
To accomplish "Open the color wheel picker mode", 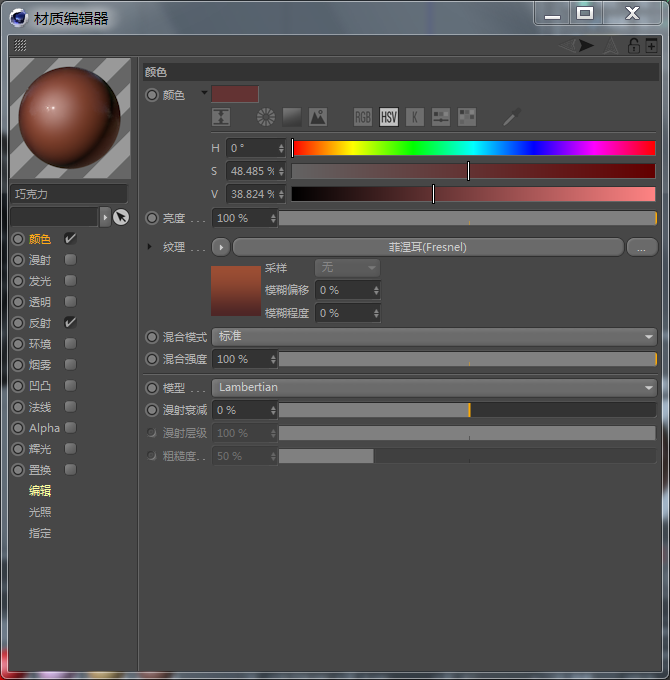I will point(265,117).
